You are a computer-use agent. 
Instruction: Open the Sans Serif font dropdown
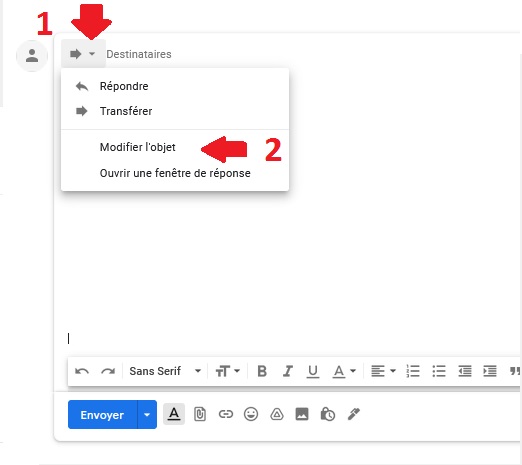click(x=165, y=371)
